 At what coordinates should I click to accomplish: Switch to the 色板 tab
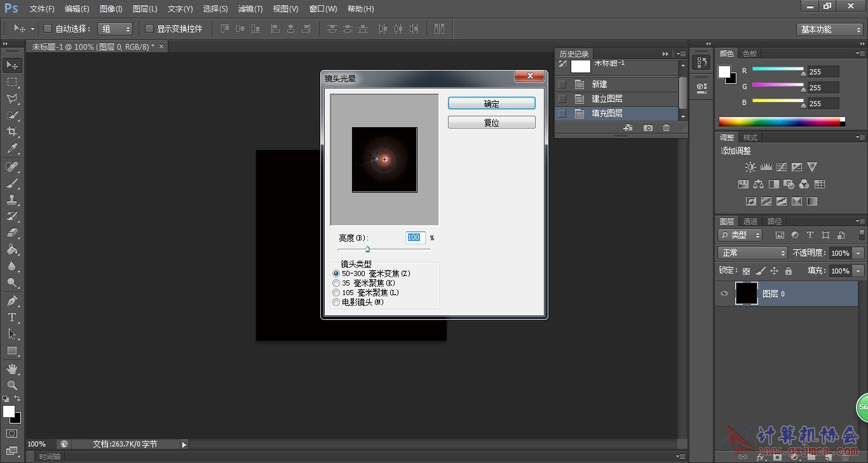click(750, 53)
